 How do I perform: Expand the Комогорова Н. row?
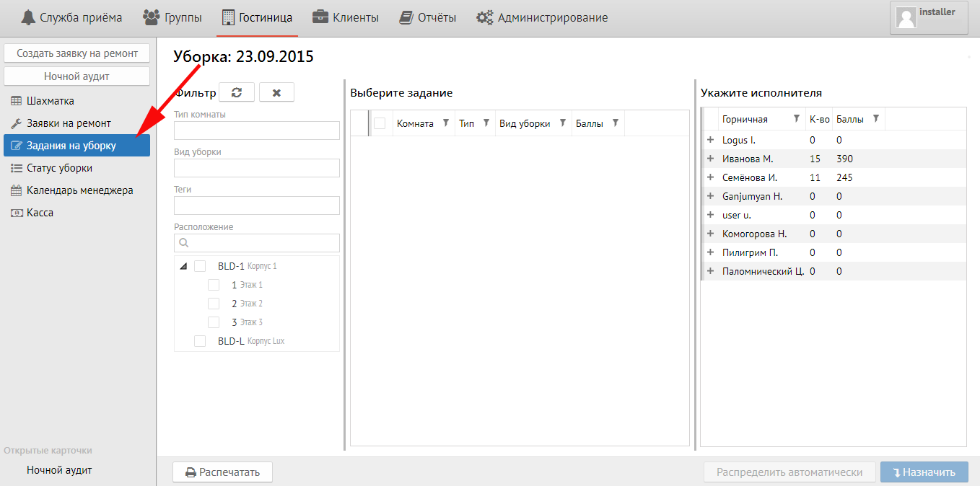(710, 234)
